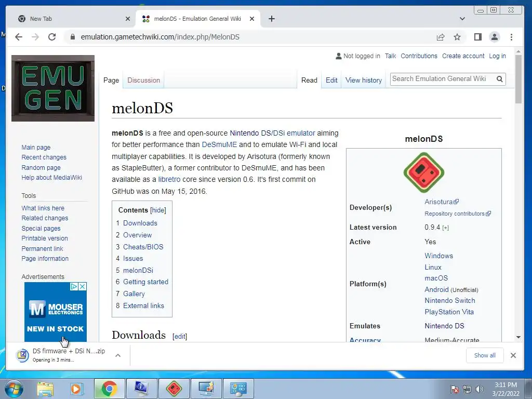Click the share page icon in address bar

click(x=441, y=37)
